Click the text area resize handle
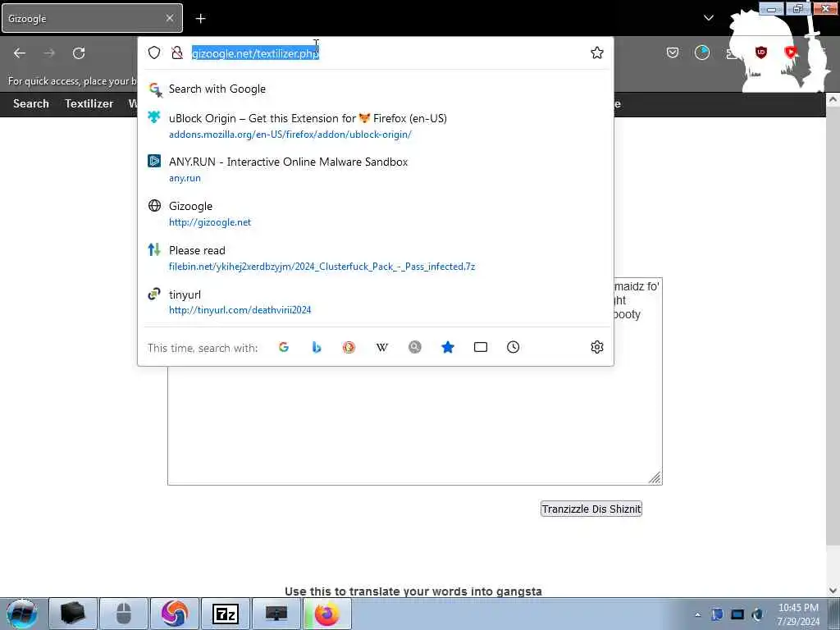 (655, 478)
